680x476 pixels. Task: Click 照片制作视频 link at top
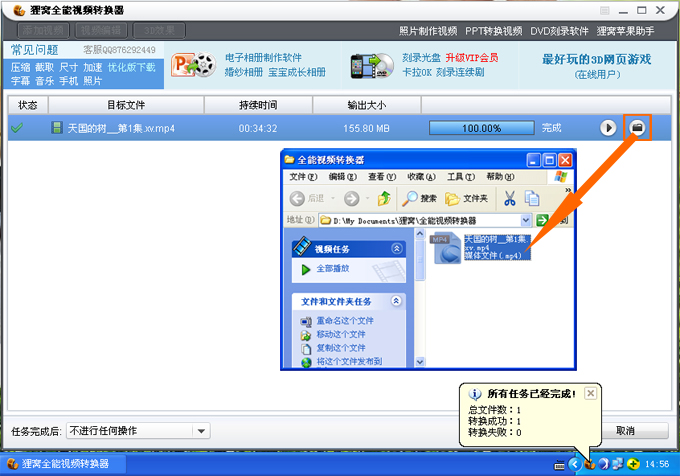coord(428,31)
